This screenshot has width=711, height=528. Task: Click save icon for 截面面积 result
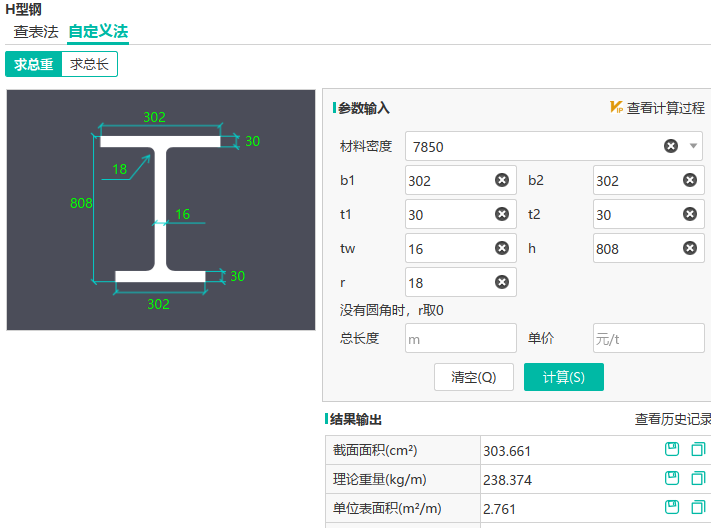673,450
